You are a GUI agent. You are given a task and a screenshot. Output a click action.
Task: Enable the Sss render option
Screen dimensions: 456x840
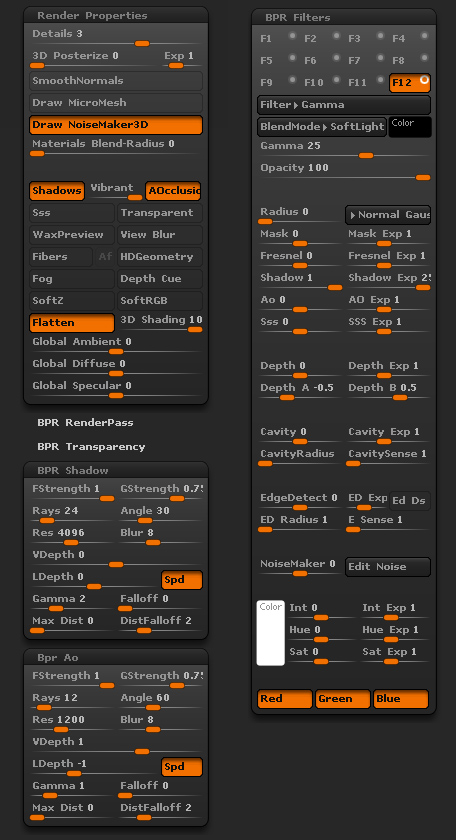tap(72, 213)
